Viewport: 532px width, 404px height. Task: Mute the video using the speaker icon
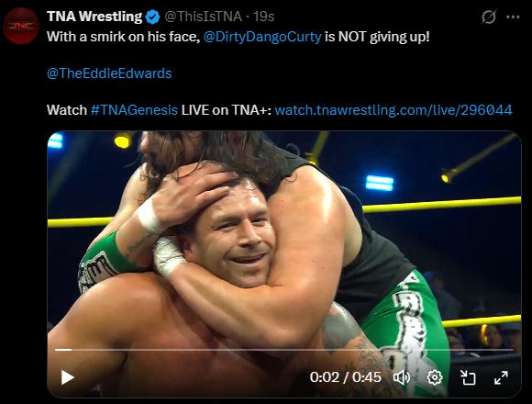tap(402, 377)
